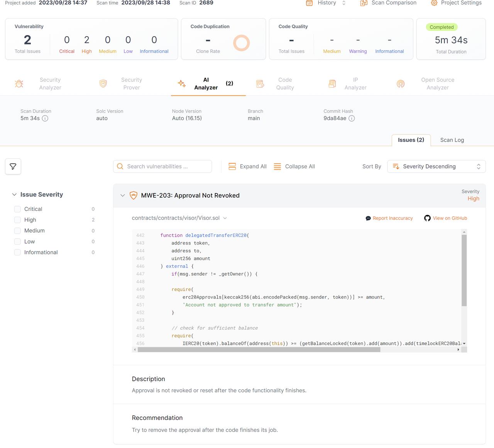This screenshot has width=494, height=448.
Task: Check the Critical severity checkbox
Action: pyautogui.click(x=17, y=209)
